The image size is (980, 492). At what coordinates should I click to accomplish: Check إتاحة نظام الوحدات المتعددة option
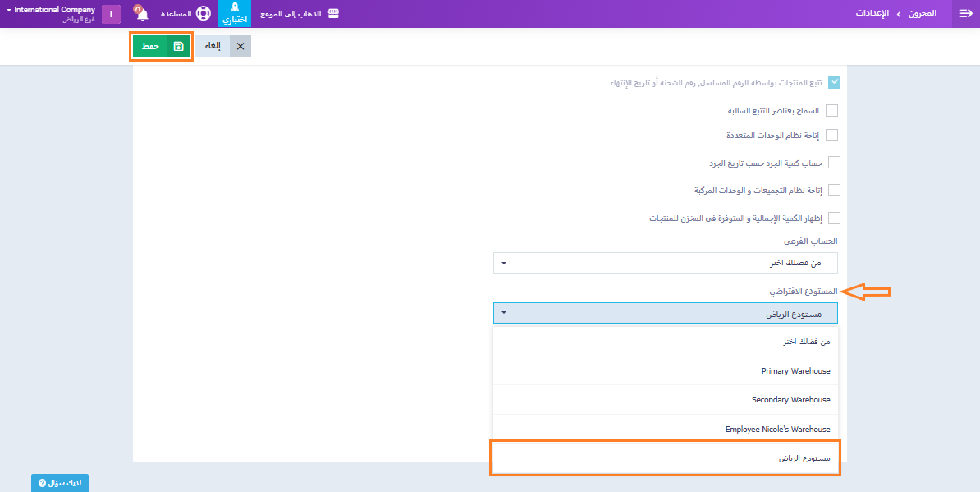click(832, 135)
